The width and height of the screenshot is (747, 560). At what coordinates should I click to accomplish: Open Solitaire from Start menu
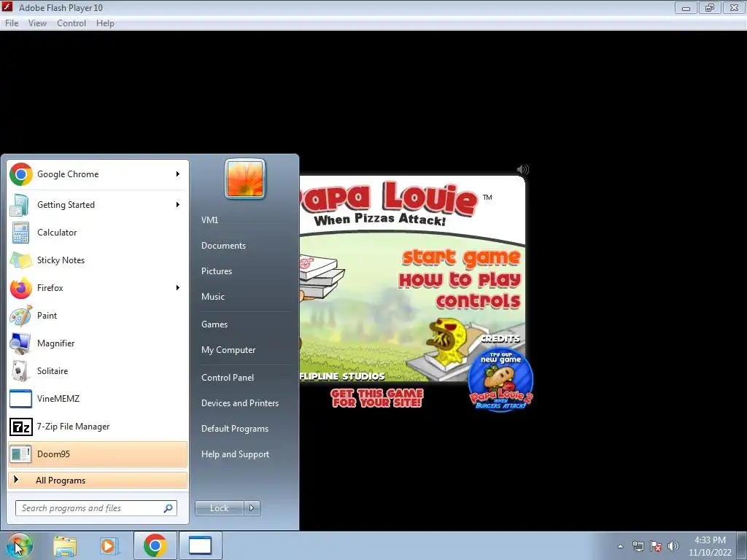tap(97, 371)
